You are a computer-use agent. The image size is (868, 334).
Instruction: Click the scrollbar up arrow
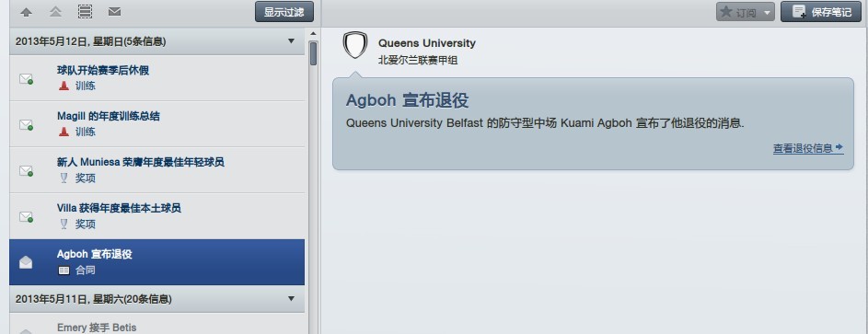pos(313,34)
